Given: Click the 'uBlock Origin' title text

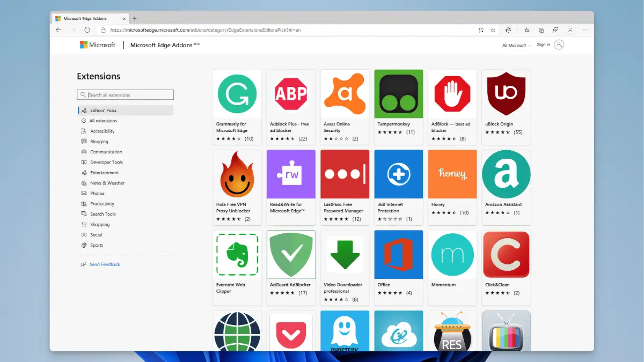Looking at the screenshot, I should 499,124.
